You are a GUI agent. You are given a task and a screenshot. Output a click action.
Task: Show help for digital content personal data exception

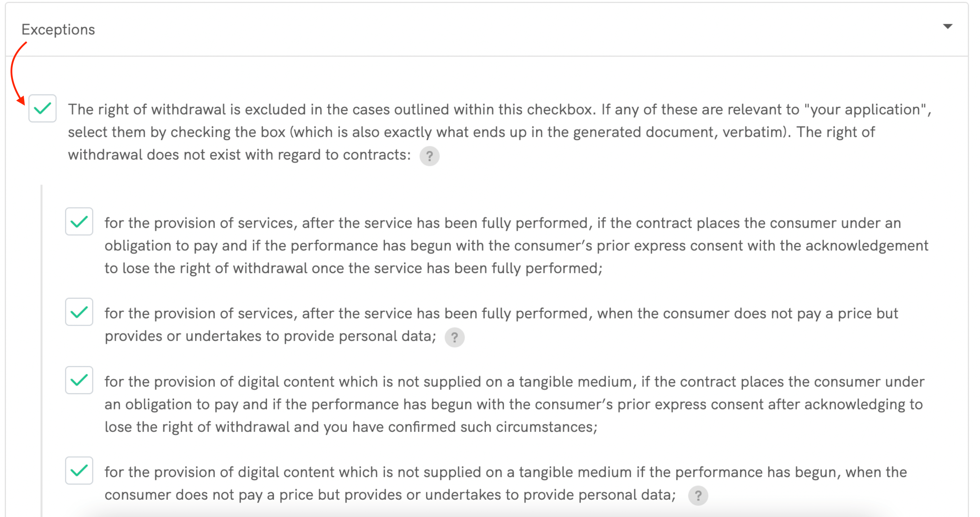pyautogui.click(x=698, y=496)
